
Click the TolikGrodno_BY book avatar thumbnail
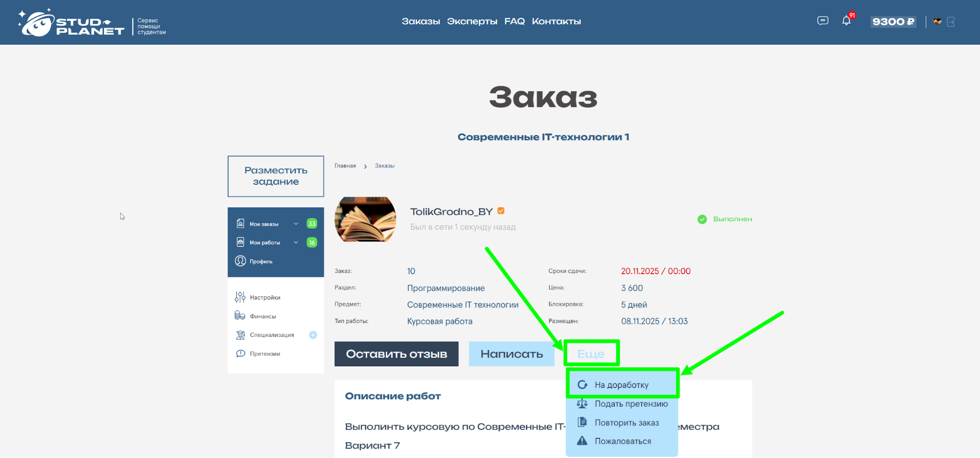pyautogui.click(x=365, y=219)
